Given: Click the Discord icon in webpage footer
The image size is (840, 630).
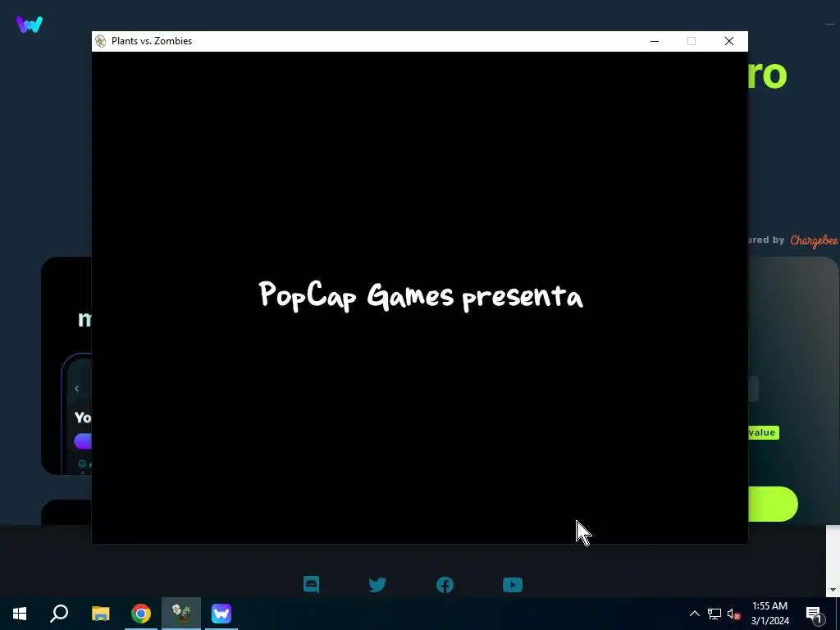Looking at the screenshot, I should (x=311, y=584).
